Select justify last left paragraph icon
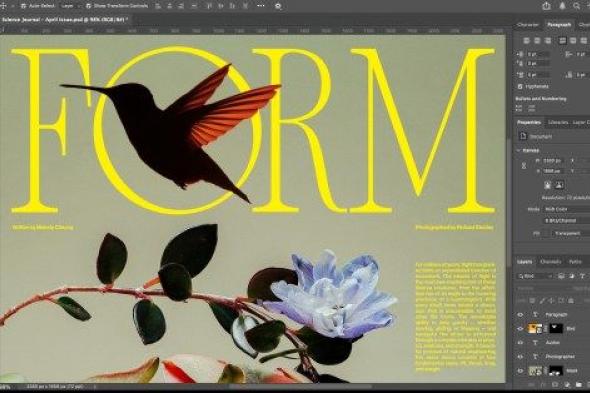 click(563, 40)
